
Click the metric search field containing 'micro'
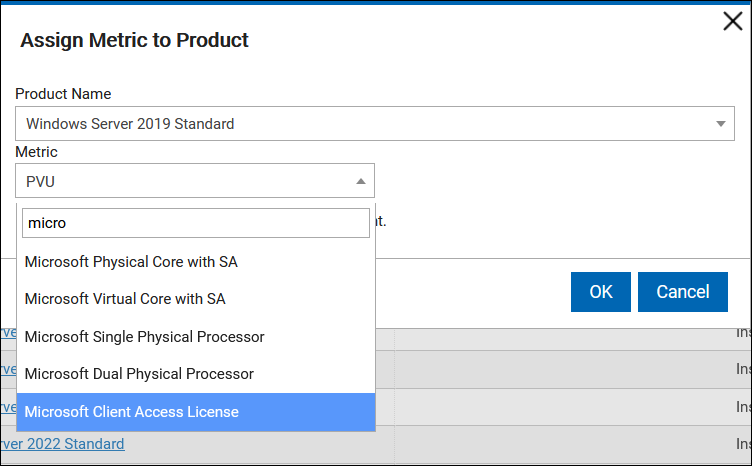(196, 223)
